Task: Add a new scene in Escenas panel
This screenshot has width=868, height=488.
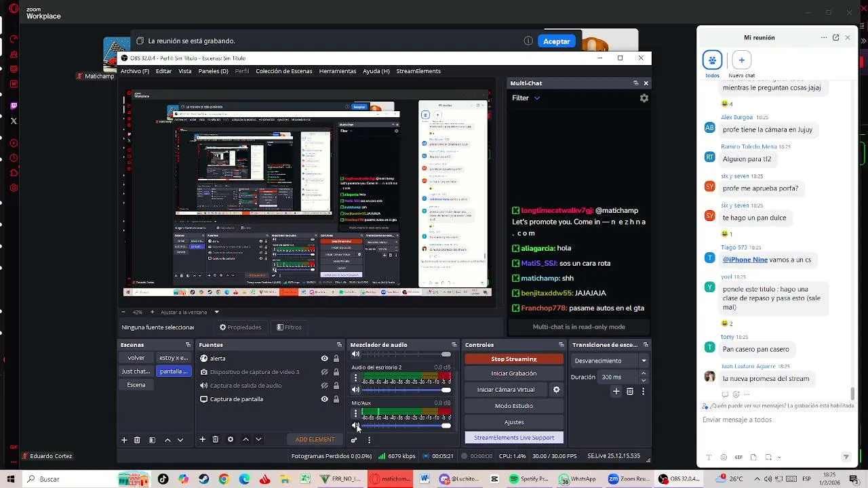Action: [124, 440]
